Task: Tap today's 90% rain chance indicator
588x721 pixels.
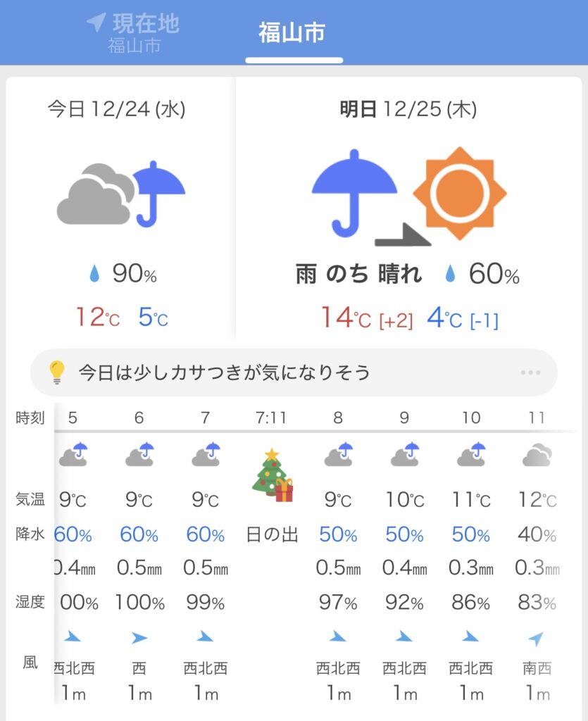Action: [123, 275]
